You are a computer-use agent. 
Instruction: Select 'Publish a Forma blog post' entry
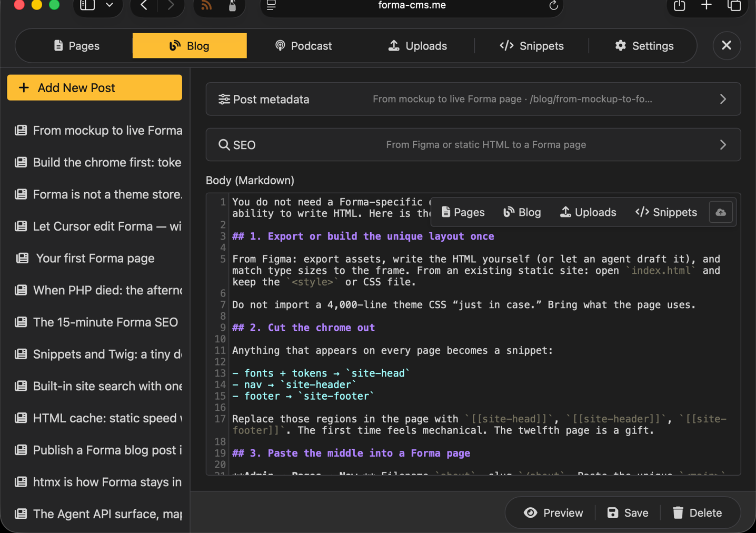pyautogui.click(x=98, y=450)
